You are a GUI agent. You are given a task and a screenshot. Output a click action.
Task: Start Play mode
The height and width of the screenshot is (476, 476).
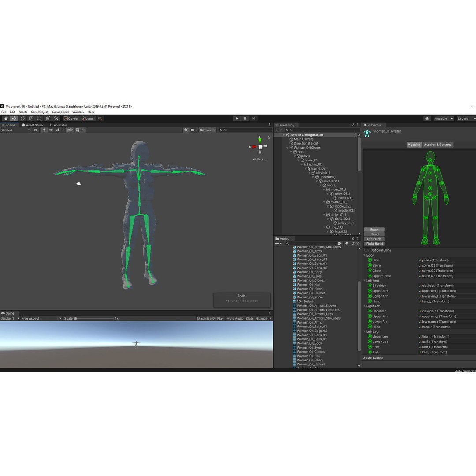pyautogui.click(x=237, y=119)
